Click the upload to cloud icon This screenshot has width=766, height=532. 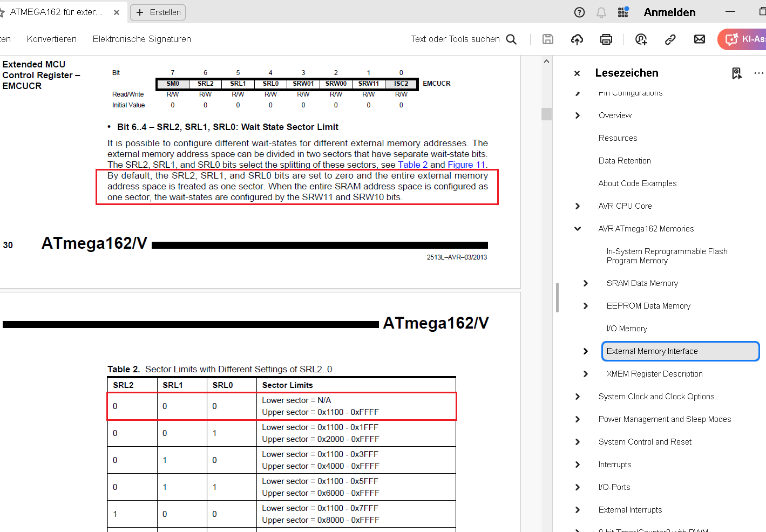(x=577, y=39)
